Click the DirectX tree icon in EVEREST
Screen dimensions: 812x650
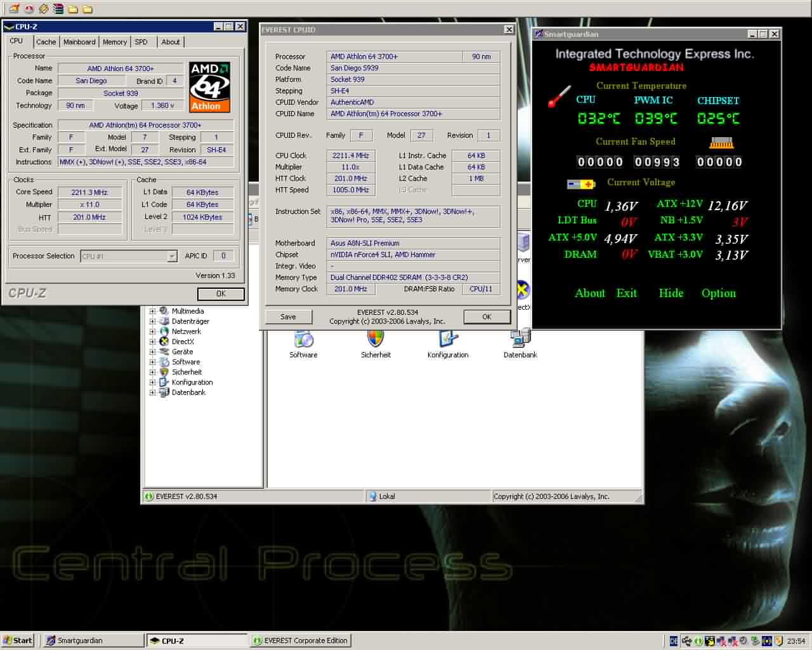click(x=164, y=342)
